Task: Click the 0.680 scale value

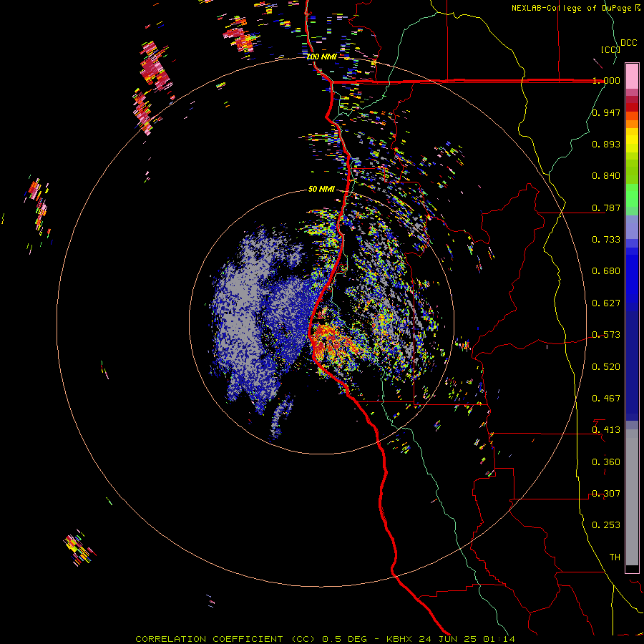Action: pyautogui.click(x=606, y=271)
